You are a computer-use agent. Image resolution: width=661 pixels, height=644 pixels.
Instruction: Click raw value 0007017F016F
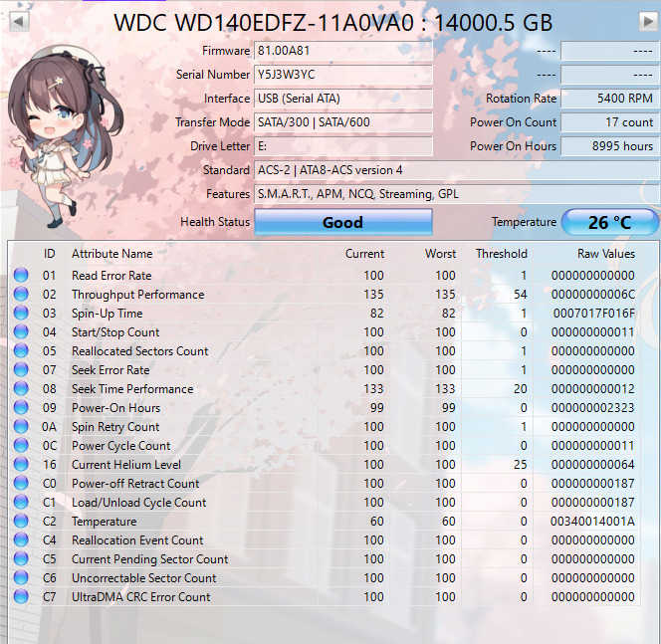click(593, 314)
